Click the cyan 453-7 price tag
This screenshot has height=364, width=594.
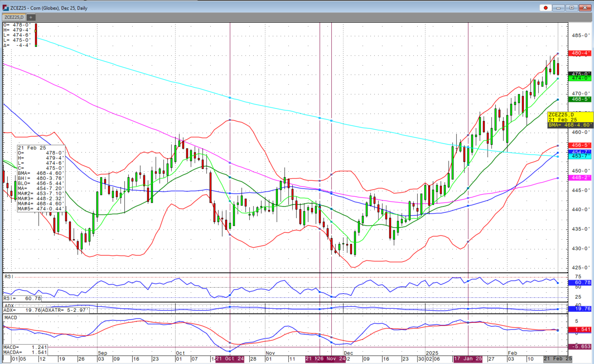click(580, 156)
